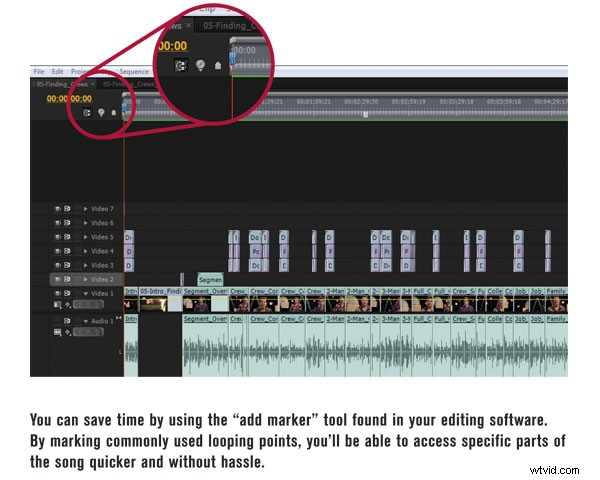
Task: Toggle sync lock for Video 4
Action: point(67,251)
